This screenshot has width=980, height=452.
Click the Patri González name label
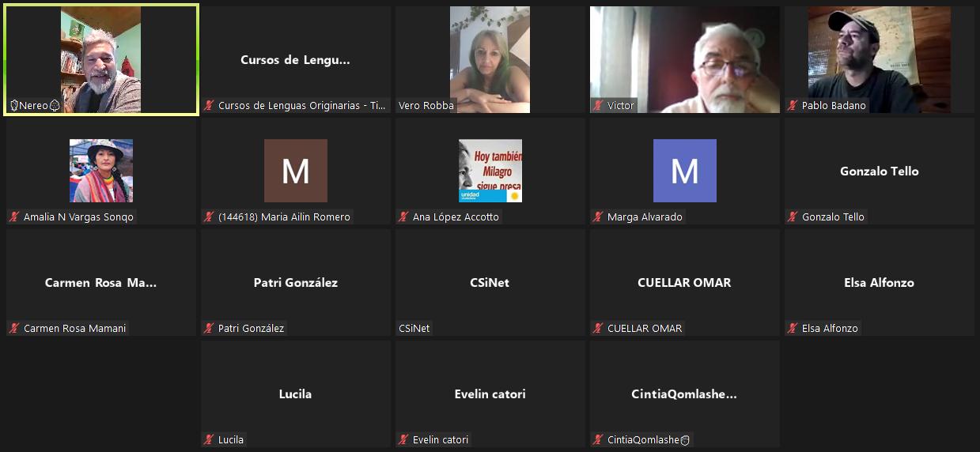(251, 329)
